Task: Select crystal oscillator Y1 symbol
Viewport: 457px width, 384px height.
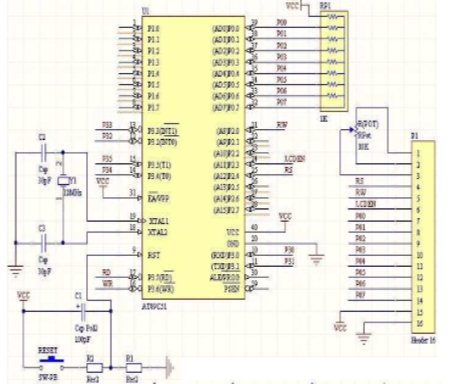Action: [63, 181]
